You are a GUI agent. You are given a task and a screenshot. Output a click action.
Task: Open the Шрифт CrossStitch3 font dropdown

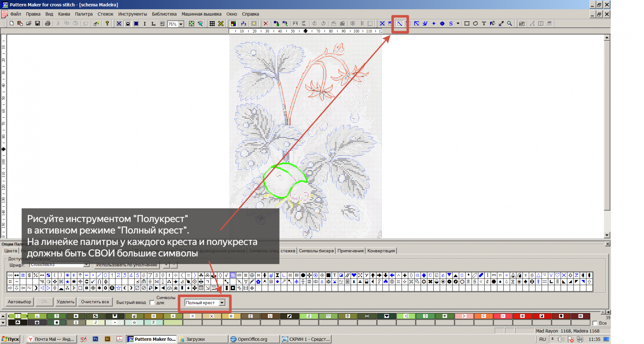pyautogui.click(x=86, y=264)
